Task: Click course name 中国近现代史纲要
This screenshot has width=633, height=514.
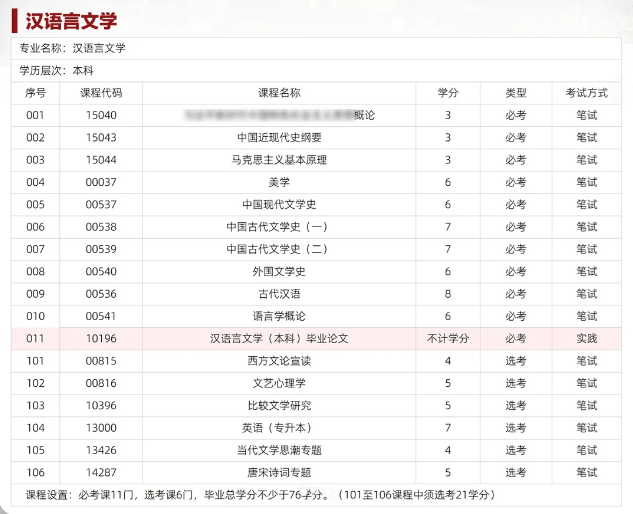Action: (x=279, y=138)
